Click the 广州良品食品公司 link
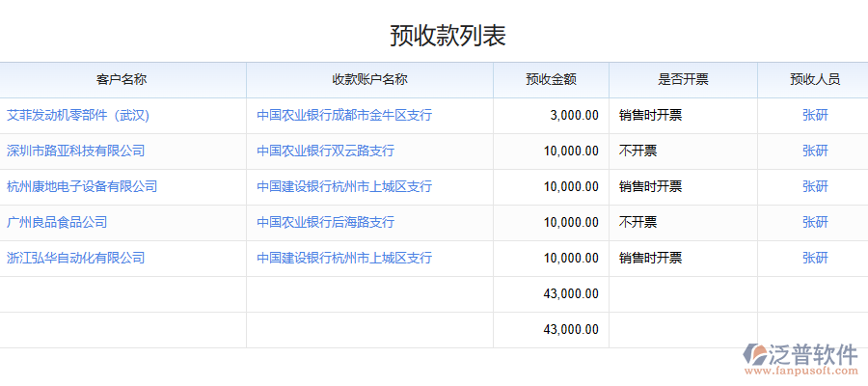 56,223
